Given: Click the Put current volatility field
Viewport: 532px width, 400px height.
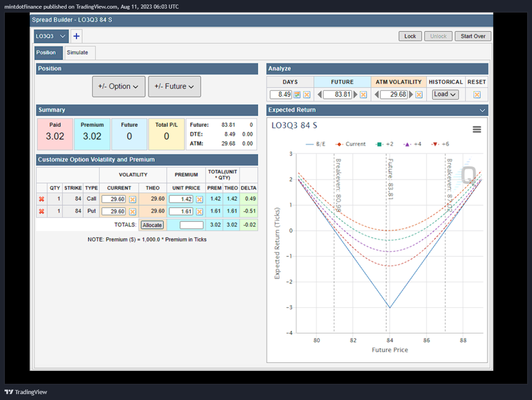Looking at the screenshot, I should (114, 211).
